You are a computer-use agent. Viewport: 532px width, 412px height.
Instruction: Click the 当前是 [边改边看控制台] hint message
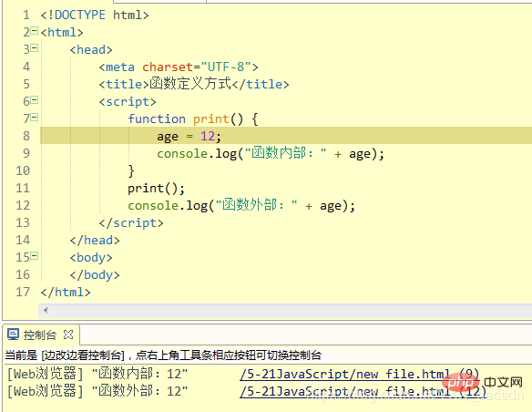pyautogui.click(x=163, y=355)
